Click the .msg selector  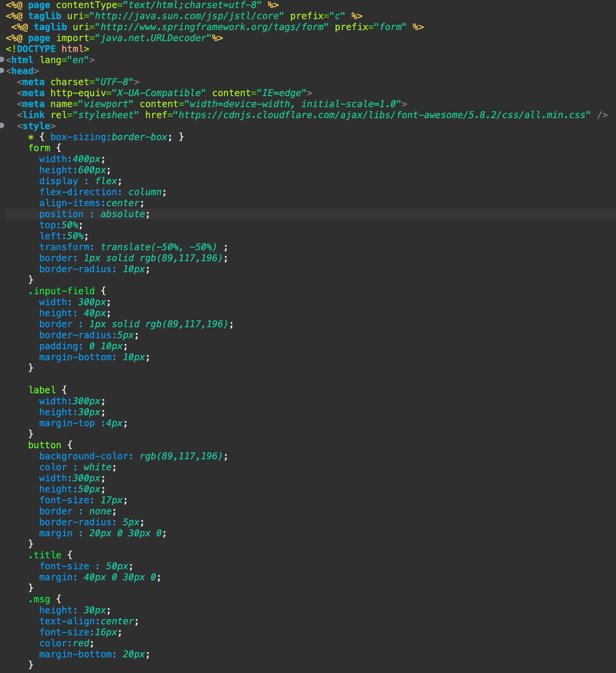(x=39, y=599)
